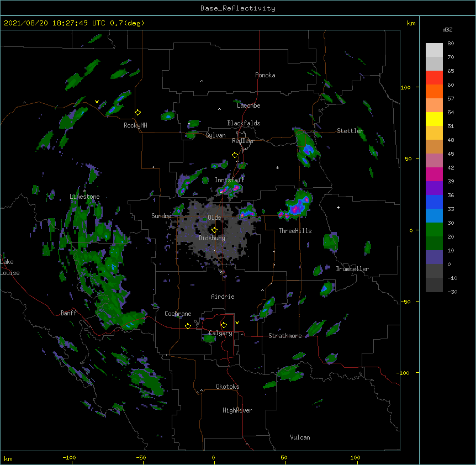Viewport: 476px width, 465px height.
Task: Click the yellow diamond marker above the Calgary label
Action: (x=224, y=325)
